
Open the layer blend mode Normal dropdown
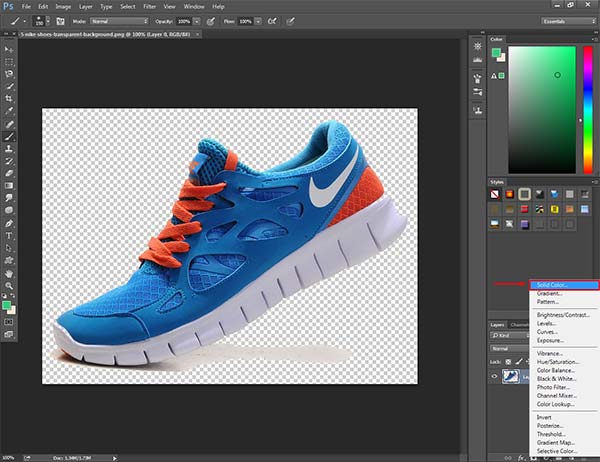point(510,348)
